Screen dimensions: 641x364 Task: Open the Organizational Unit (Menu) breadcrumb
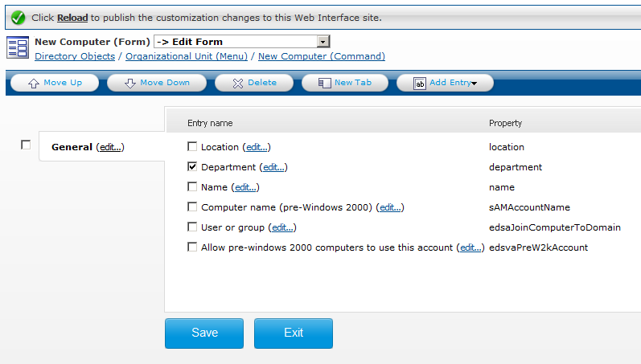click(187, 56)
